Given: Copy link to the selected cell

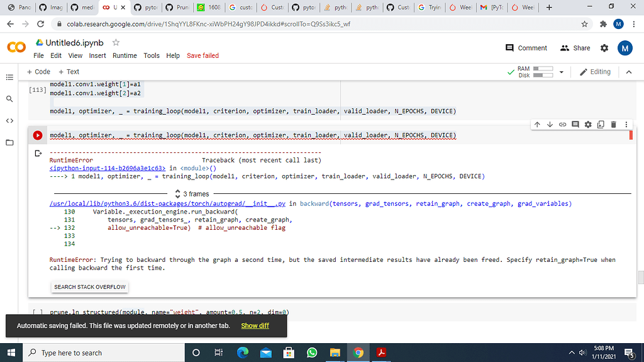Looking at the screenshot, I should point(562,125).
